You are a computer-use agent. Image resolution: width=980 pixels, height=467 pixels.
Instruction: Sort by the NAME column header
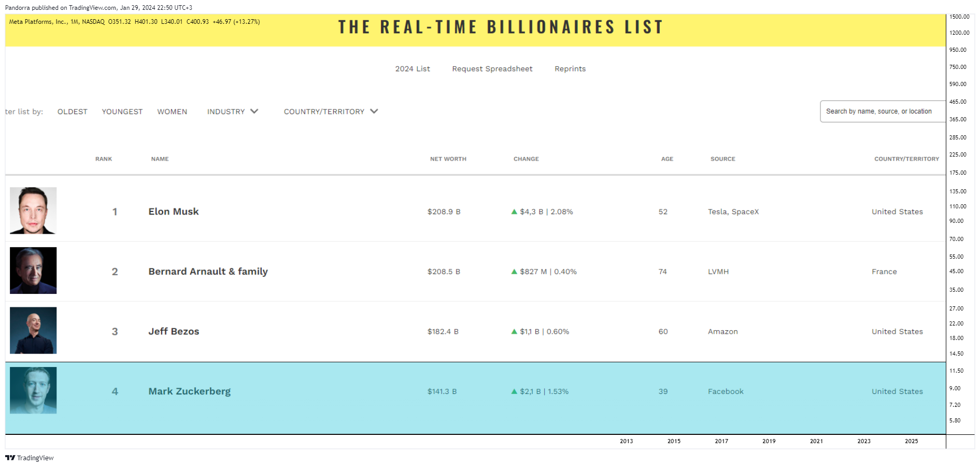[x=160, y=159]
